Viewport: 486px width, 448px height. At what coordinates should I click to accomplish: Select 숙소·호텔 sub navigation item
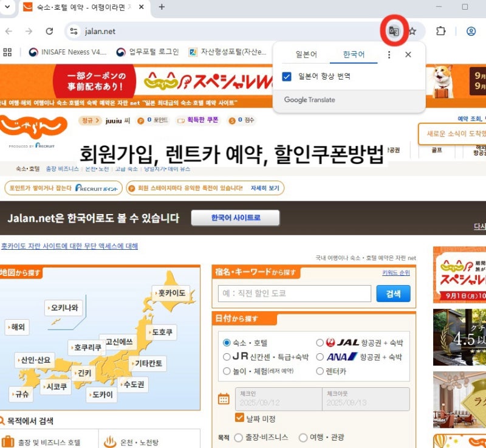point(28,168)
